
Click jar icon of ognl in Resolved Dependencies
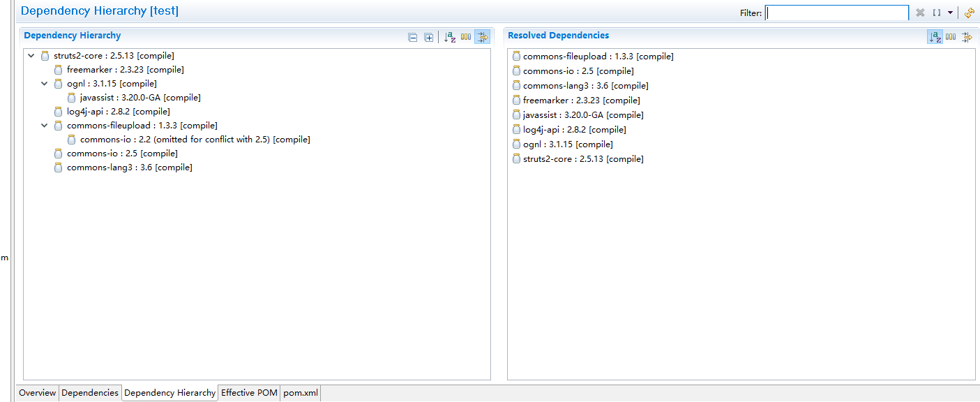(x=516, y=144)
